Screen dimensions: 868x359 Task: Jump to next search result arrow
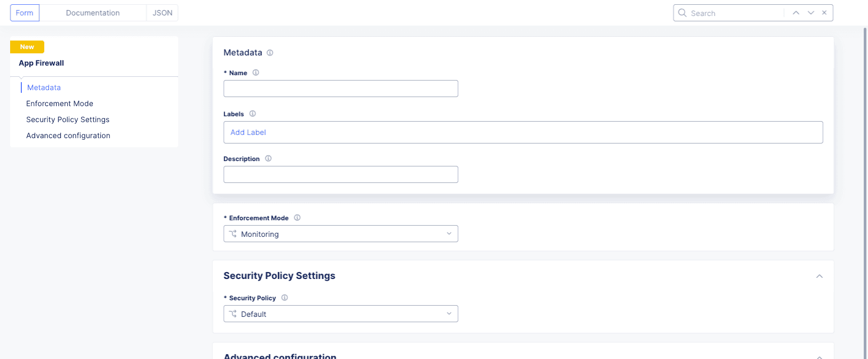click(x=810, y=13)
